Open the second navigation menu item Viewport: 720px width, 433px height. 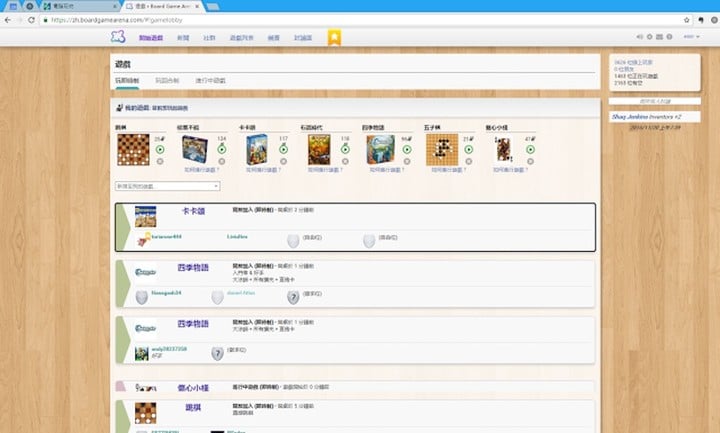tap(183, 38)
